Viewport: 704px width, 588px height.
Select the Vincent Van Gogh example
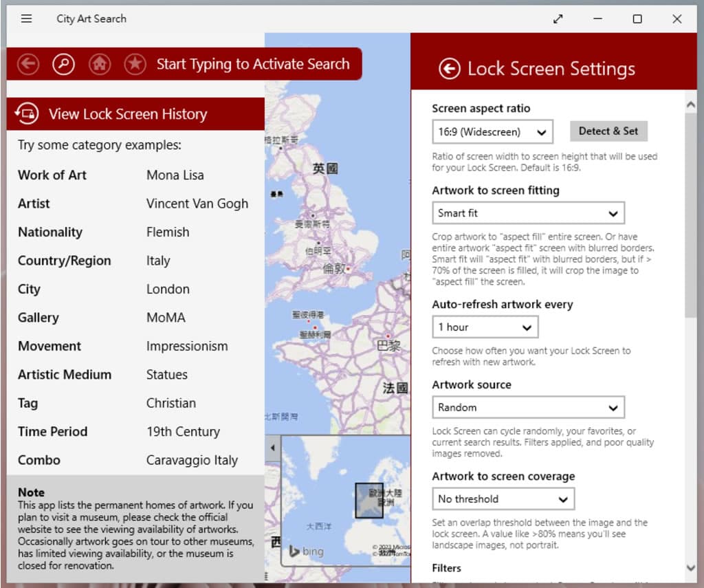pyautogui.click(x=197, y=204)
